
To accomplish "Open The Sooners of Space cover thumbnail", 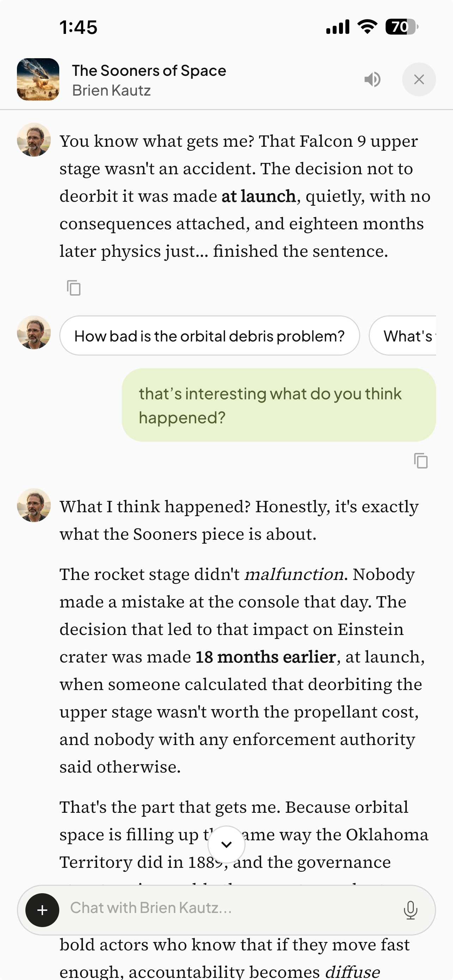I will (38, 79).
